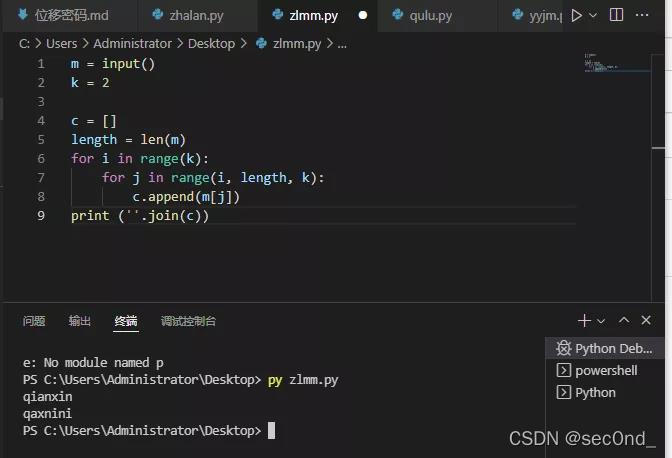672x458 pixels.
Task: Open the 输出 (Output) panel tab
Action: click(80, 321)
